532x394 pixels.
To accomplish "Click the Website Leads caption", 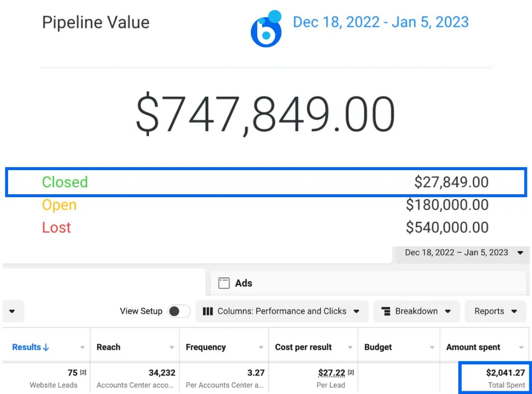I will 54,385.
